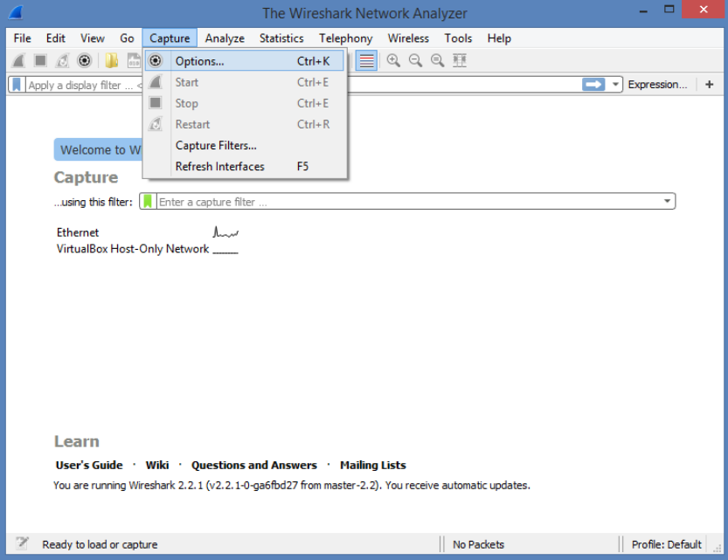Choose Options... in the Capture menu

[x=245, y=61]
